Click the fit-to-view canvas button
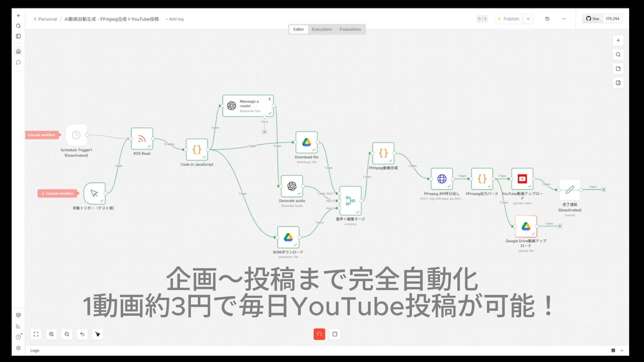The height and width of the screenshot is (362, 644). tap(36, 334)
